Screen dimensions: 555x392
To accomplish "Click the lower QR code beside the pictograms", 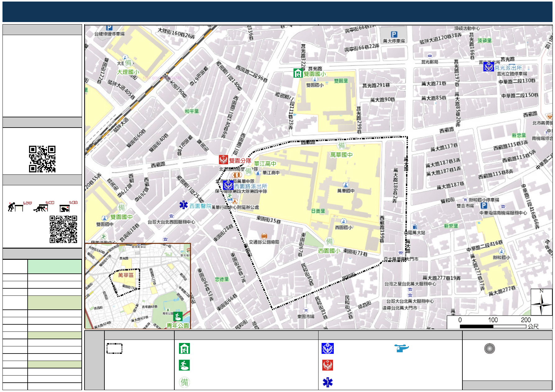I will pos(63,229).
